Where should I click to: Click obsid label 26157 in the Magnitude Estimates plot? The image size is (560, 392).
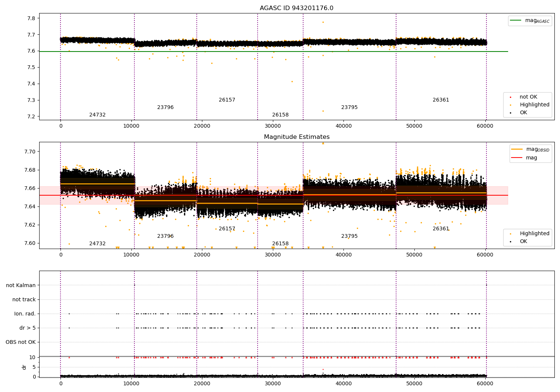click(x=227, y=229)
